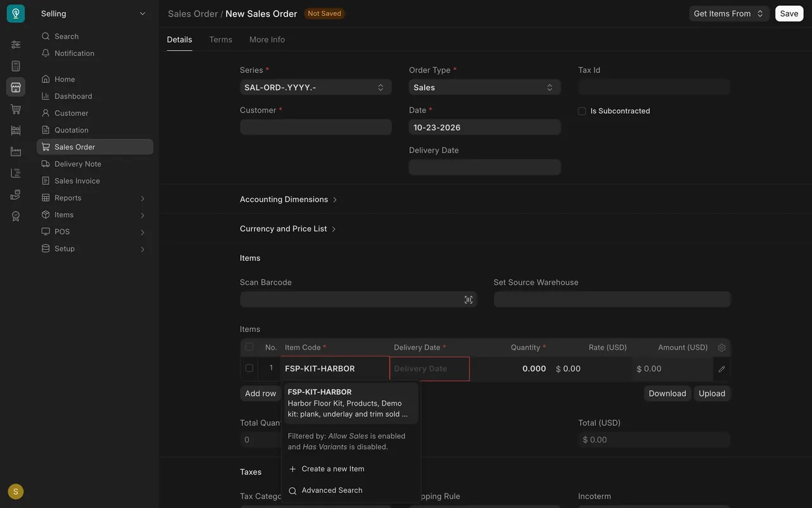Open the award badge Quality icon
The image size is (812, 508).
pyautogui.click(x=16, y=216)
